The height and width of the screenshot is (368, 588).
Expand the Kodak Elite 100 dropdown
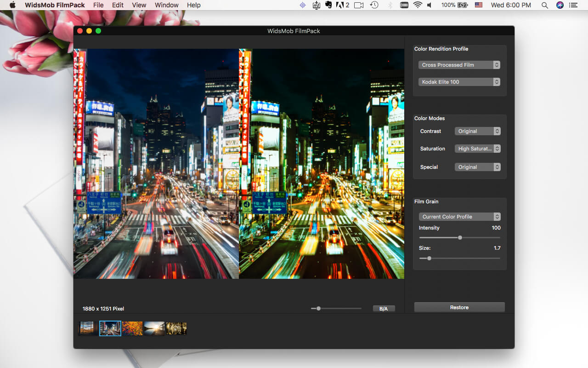[x=459, y=82]
